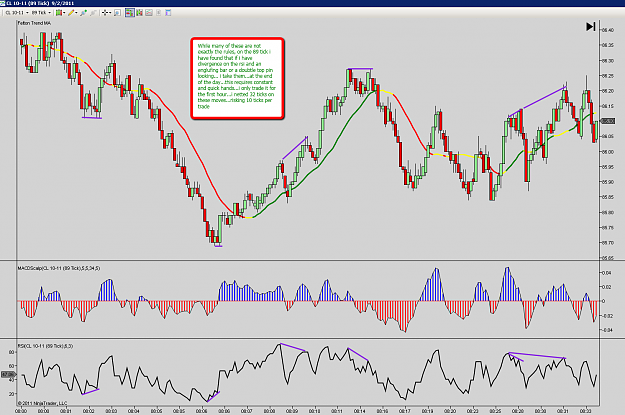Click the strategies line chart icon
This screenshot has width=625, height=415.
tap(149, 13)
